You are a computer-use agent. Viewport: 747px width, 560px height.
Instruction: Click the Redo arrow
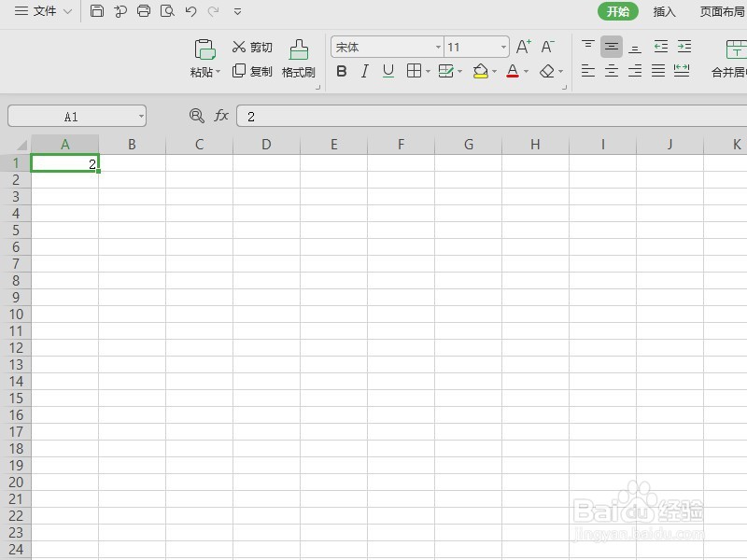pyautogui.click(x=213, y=10)
